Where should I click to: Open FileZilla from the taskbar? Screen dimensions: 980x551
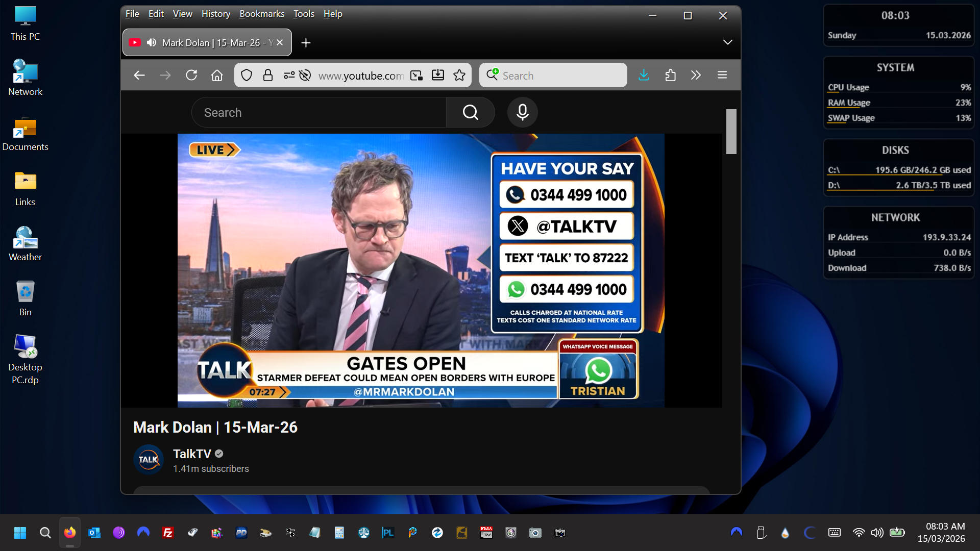(x=167, y=533)
